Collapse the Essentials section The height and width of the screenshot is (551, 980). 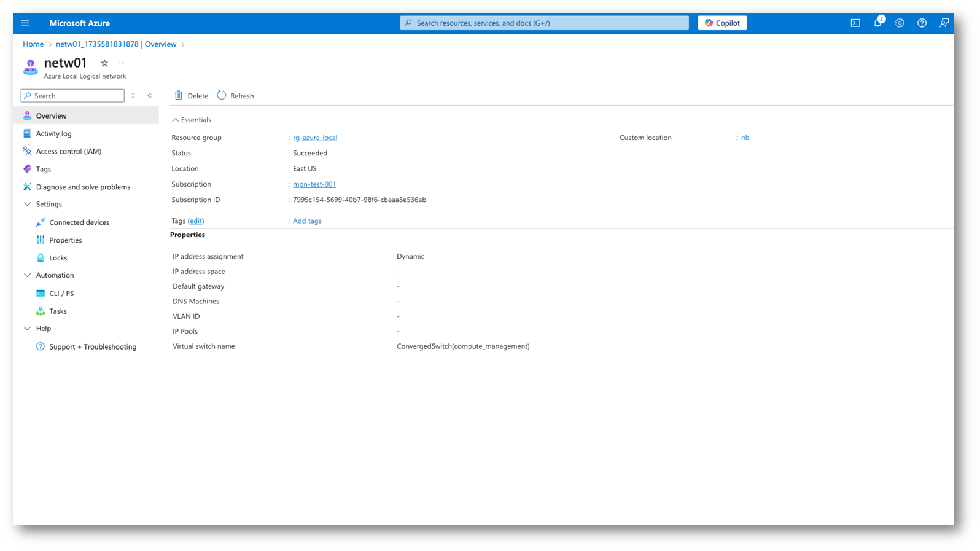176,120
